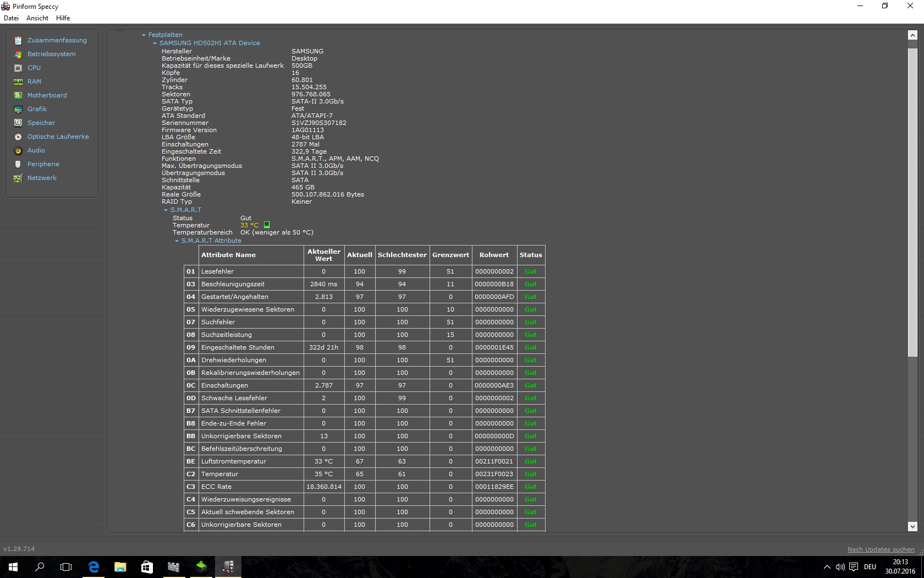The width and height of the screenshot is (924, 578).
Task: Click the volume icon in system tray
Action: click(840, 567)
